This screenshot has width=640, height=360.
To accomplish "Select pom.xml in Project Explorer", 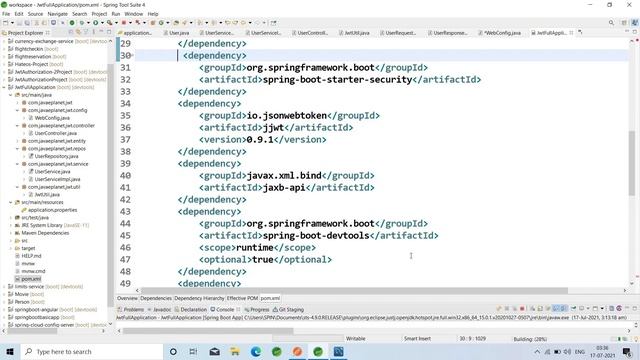I will 31,279.
